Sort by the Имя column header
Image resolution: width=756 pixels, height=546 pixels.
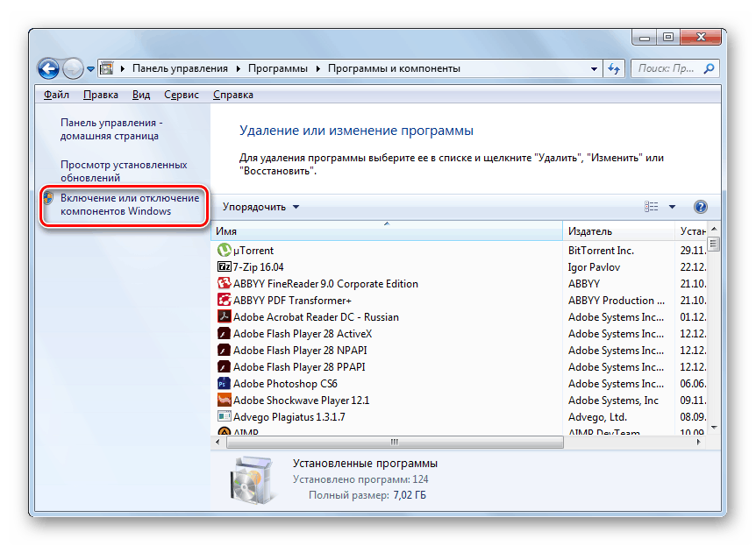pyautogui.click(x=387, y=230)
